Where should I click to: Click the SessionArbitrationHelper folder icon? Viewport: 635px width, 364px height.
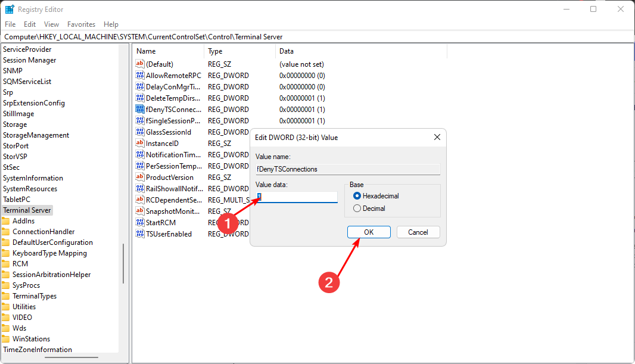5,275
